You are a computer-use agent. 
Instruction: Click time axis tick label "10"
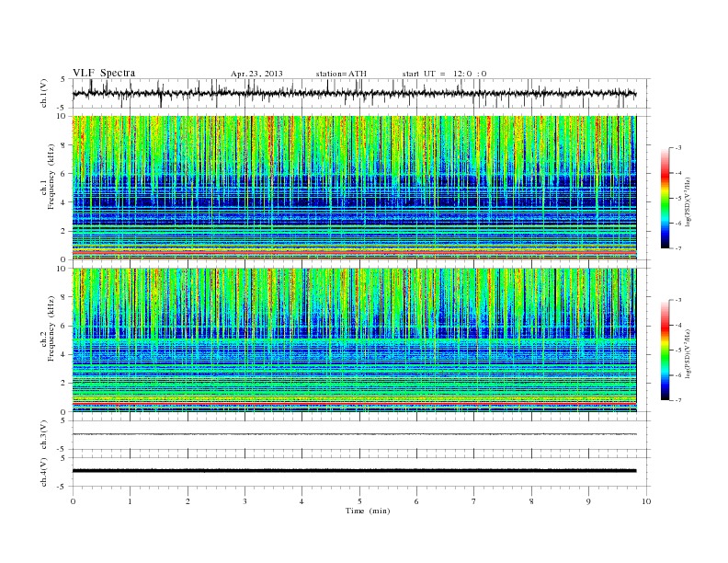point(646,501)
